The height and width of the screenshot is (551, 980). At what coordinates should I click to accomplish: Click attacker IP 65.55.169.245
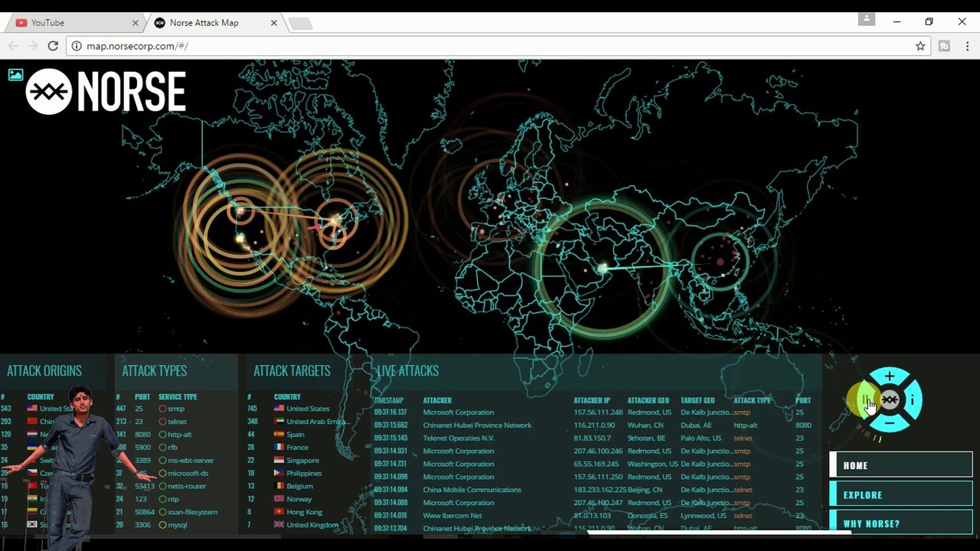(x=598, y=464)
